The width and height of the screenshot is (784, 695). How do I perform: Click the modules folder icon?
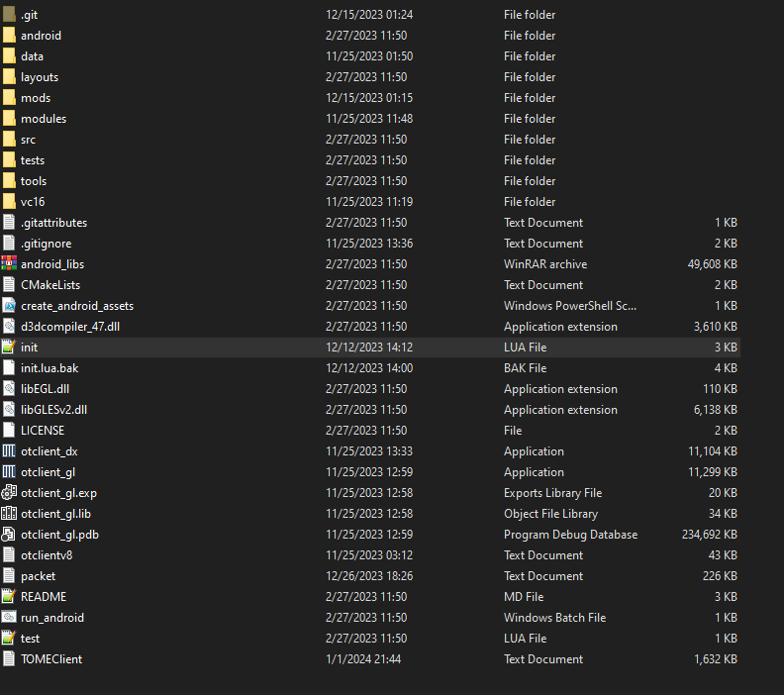[9, 119]
